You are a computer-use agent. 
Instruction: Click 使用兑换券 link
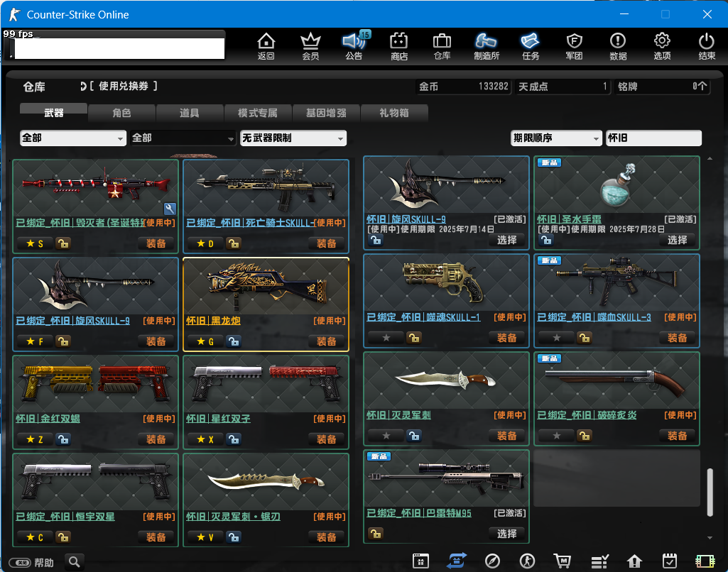click(123, 87)
